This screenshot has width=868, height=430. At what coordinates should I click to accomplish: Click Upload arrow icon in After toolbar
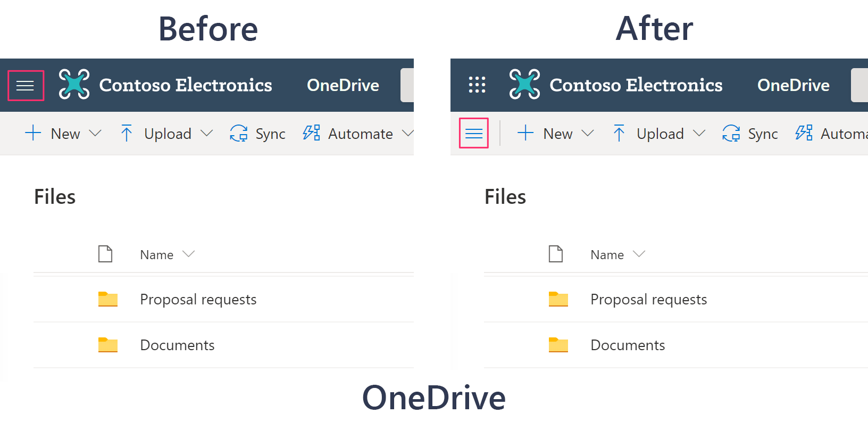619,133
